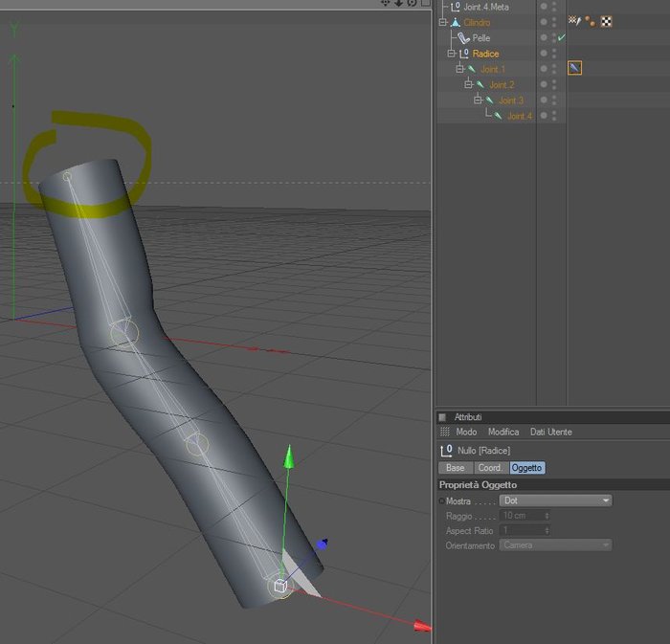Screen dimensions: 670x644
Task: Switch to the Coord. tab
Action: coord(491,468)
